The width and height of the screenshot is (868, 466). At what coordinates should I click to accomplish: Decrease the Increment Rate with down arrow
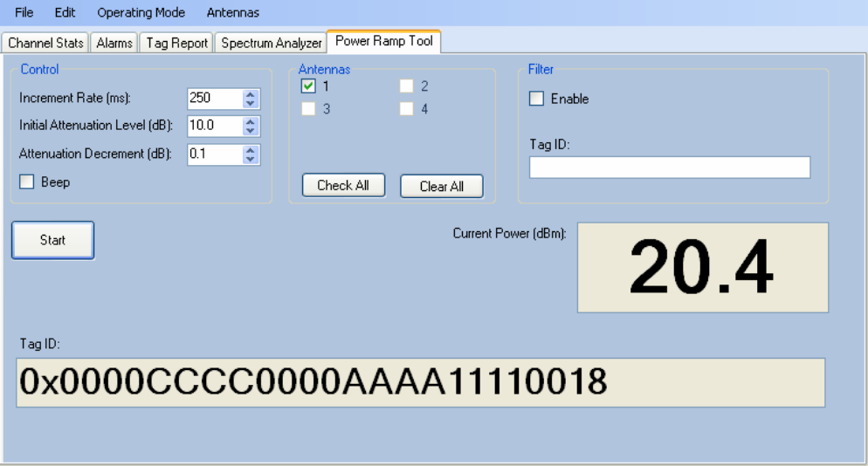pyautogui.click(x=251, y=104)
